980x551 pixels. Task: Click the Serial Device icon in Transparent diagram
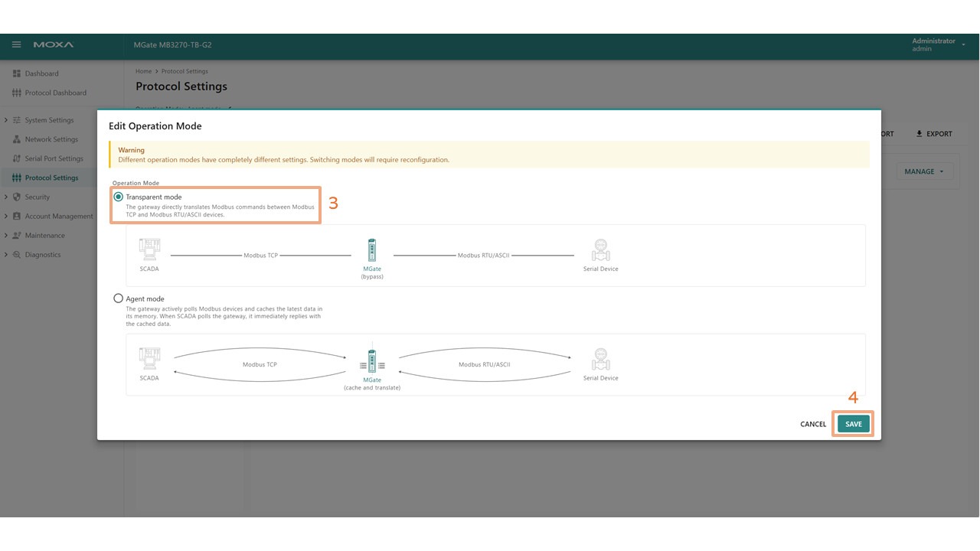(x=601, y=250)
